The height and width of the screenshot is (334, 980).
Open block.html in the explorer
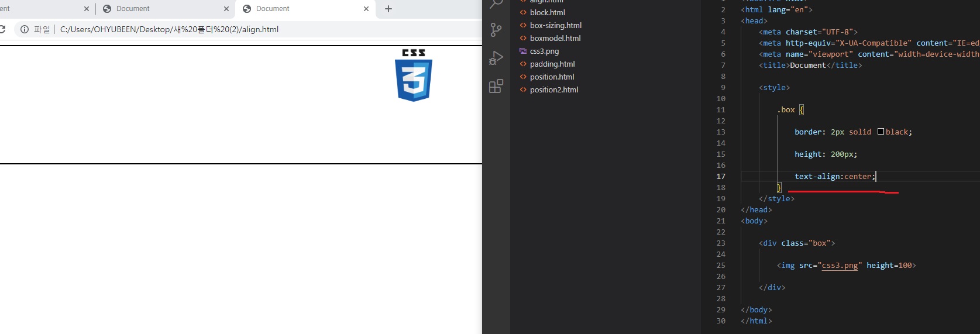click(x=547, y=12)
